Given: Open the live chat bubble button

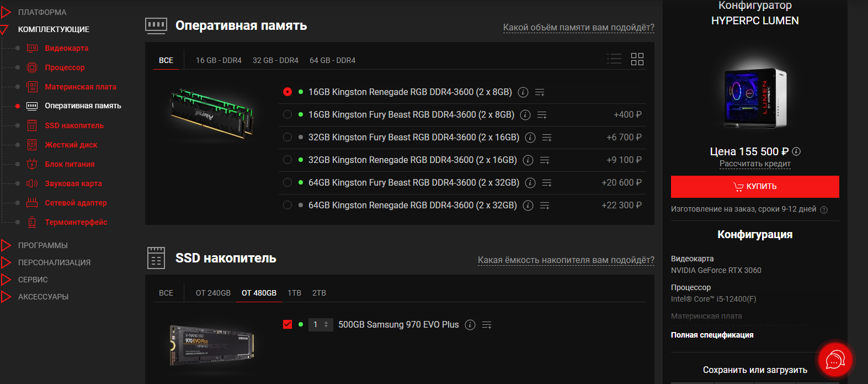Looking at the screenshot, I should pyautogui.click(x=835, y=360).
